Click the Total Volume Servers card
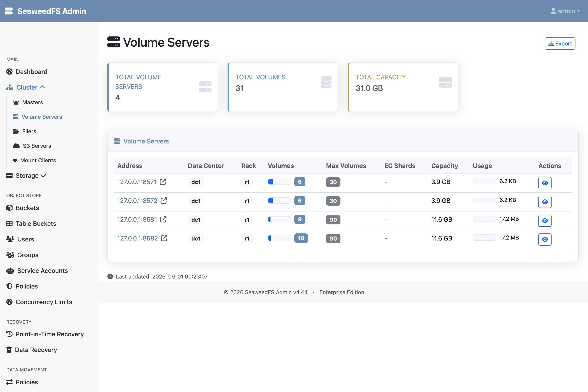Viewport: 588px width, 392px height. pos(163,87)
